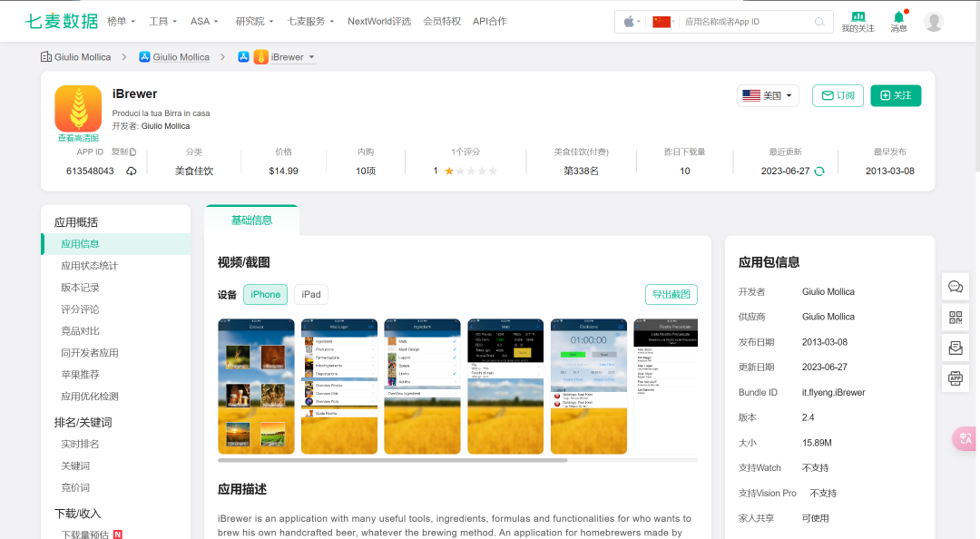The image size is (980, 539).
Task: Click category value 美食佳饮
Action: [x=194, y=171]
